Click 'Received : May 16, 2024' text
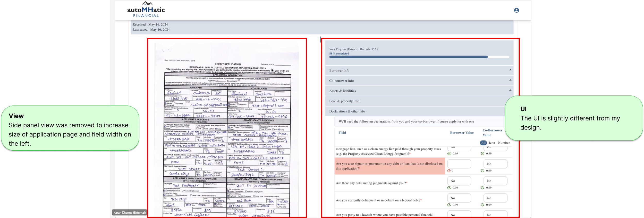 (150, 24)
